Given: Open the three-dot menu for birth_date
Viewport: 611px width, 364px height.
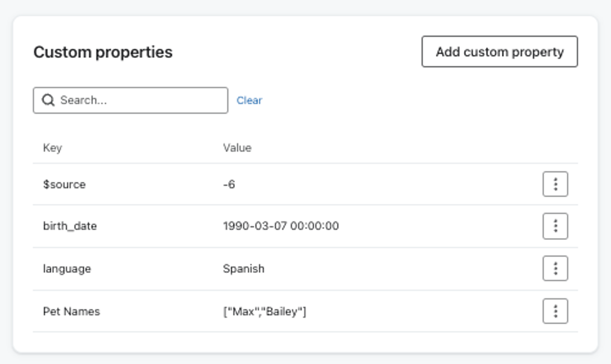Looking at the screenshot, I should [555, 226].
